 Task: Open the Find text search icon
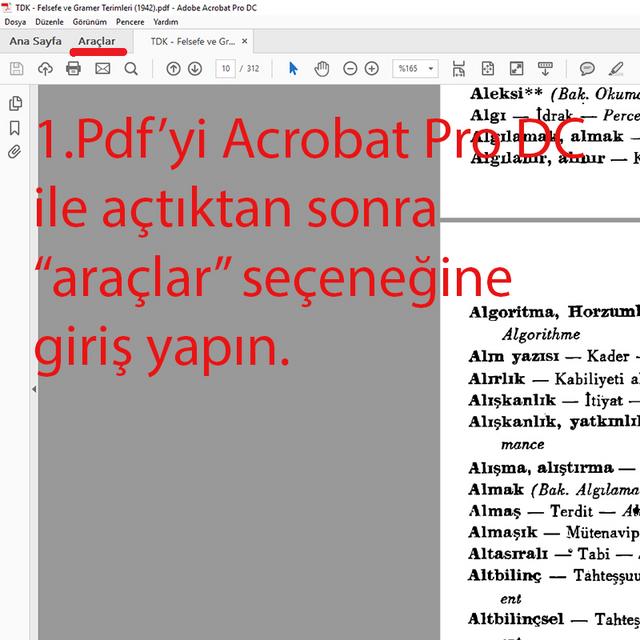(x=131, y=69)
